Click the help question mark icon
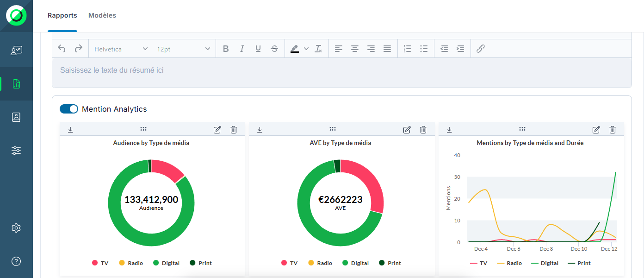The width and height of the screenshot is (644, 278). coord(16,261)
